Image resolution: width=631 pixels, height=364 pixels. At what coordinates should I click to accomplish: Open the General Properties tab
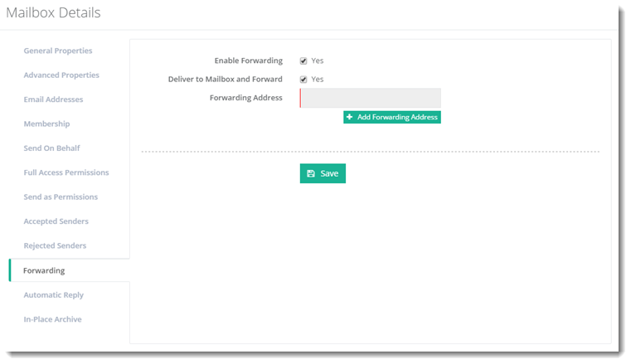[x=58, y=51]
